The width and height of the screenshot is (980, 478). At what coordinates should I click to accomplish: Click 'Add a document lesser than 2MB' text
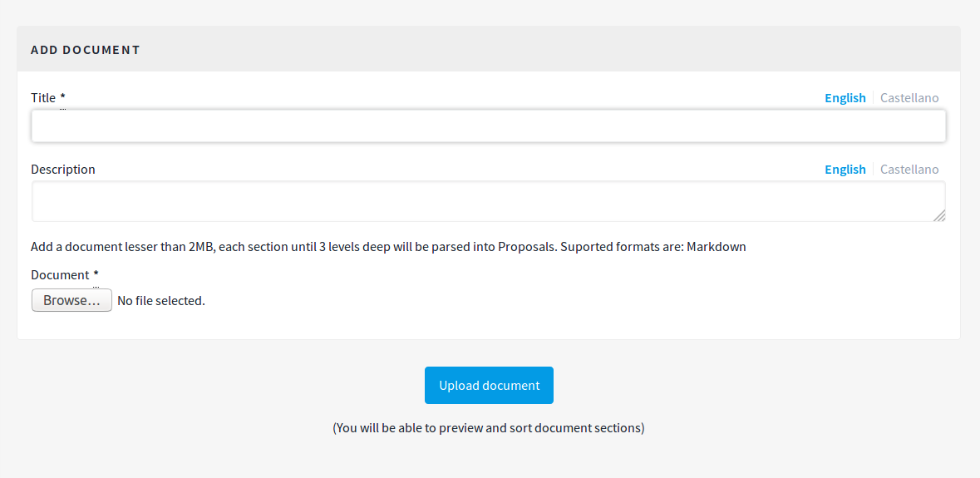[x=122, y=247]
